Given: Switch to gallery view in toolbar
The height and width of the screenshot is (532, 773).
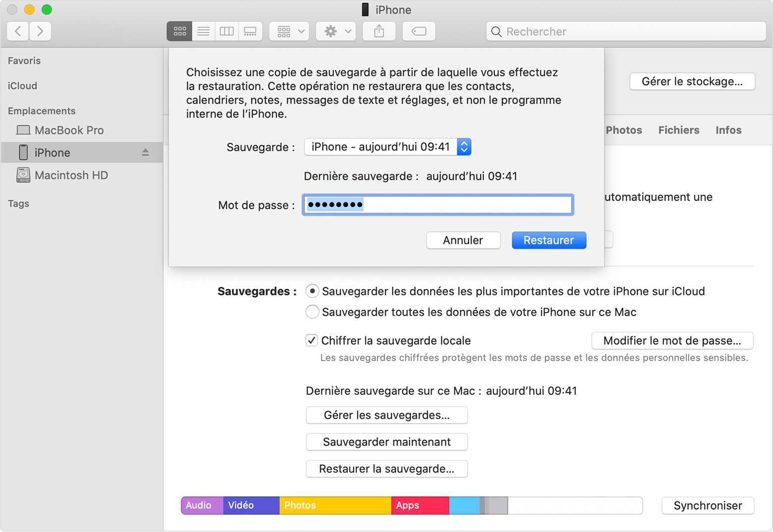Looking at the screenshot, I should tap(250, 31).
